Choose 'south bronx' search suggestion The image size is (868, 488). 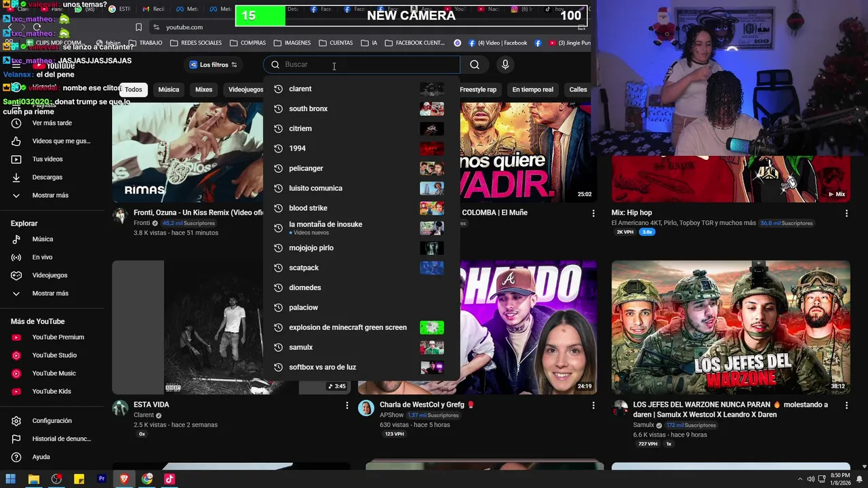361,108
